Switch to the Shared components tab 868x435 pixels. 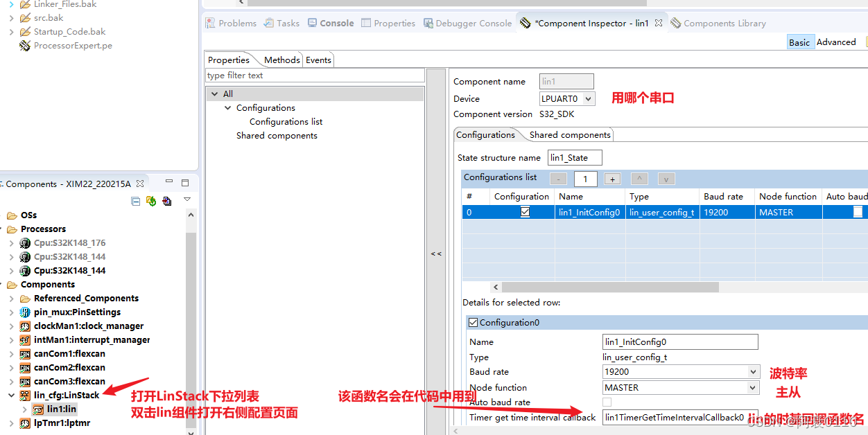(569, 134)
